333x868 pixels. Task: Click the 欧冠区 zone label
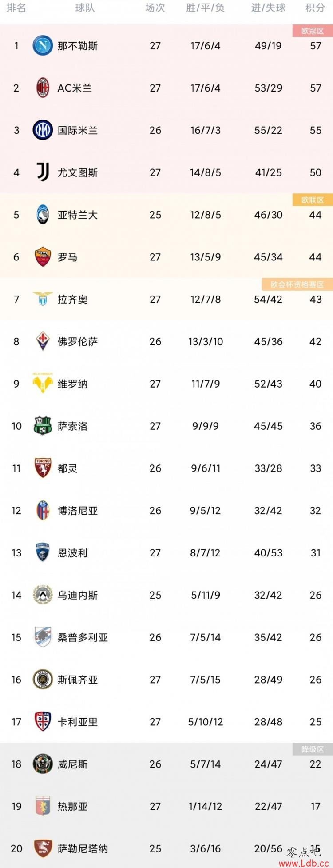(x=313, y=31)
